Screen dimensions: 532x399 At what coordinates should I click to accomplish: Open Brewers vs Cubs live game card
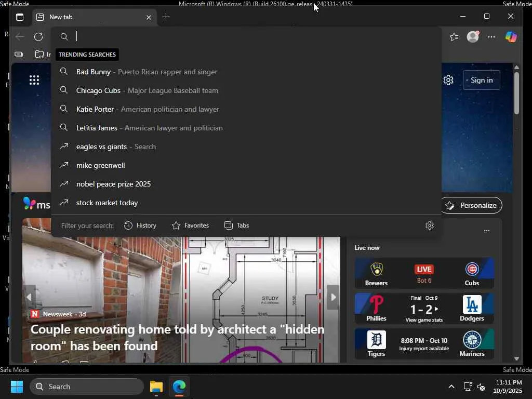point(424,273)
